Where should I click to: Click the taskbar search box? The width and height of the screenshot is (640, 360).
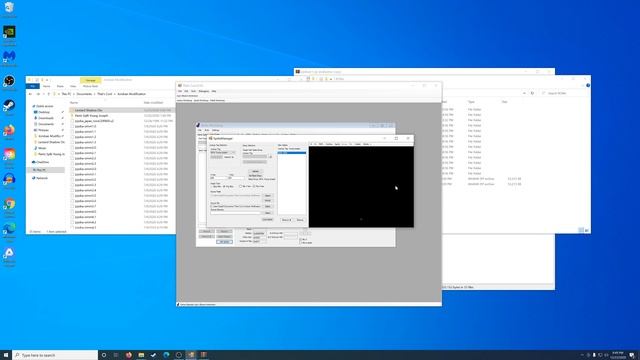[x=55, y=355]
